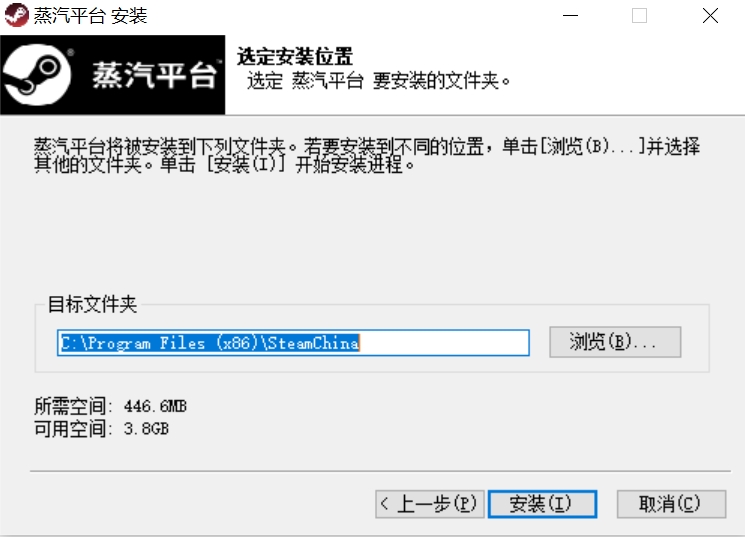Click into the C:\Program Files (x86)\SteamChina path field
The height and width of the screenshot is (537, 745).
[293, 342]
